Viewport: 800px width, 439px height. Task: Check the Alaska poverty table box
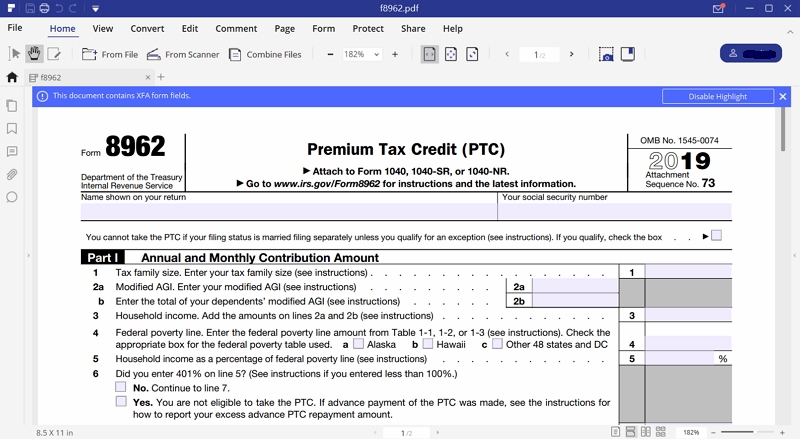point(358,344)
